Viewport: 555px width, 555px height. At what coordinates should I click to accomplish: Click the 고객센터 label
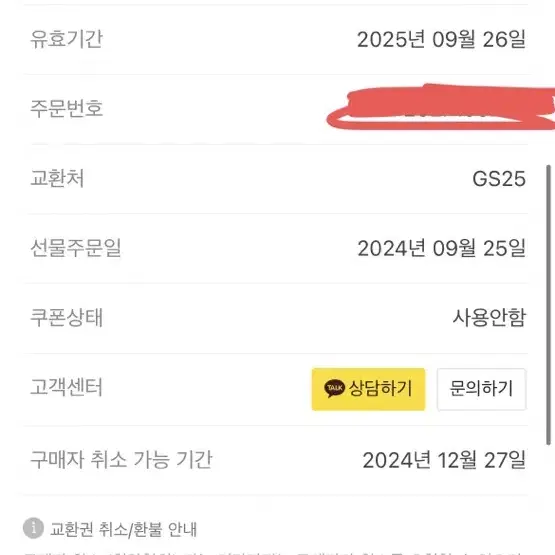tap(67, 387)
